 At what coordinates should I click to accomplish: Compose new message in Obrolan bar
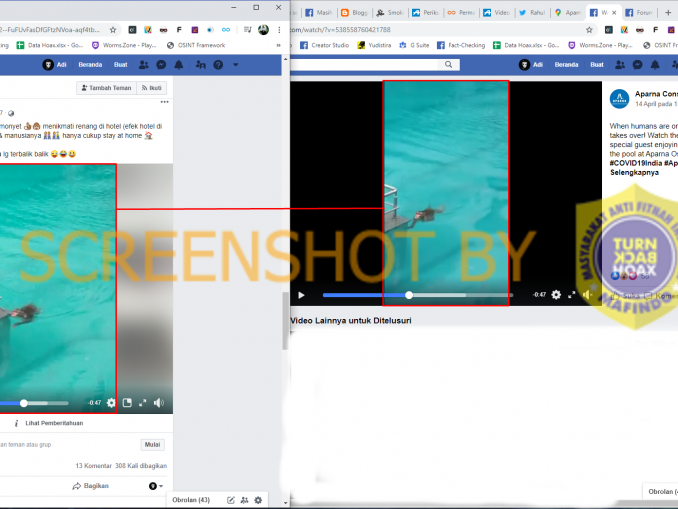tap(231, 500)
